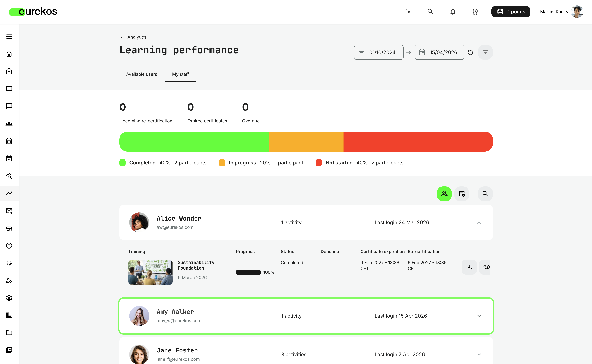This screenshot has height=364, width=592.
Task: Open the help question mark sidebar icon
Action: pos(9,246)
